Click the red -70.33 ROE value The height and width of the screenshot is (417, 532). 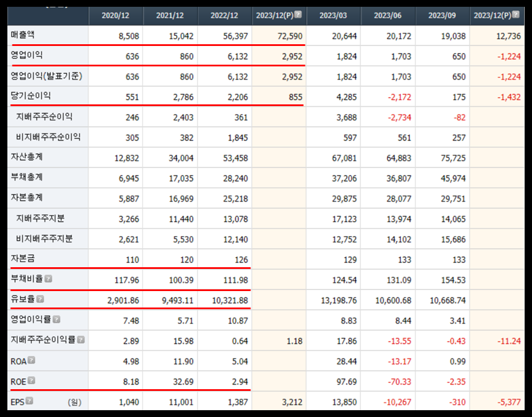400,382
